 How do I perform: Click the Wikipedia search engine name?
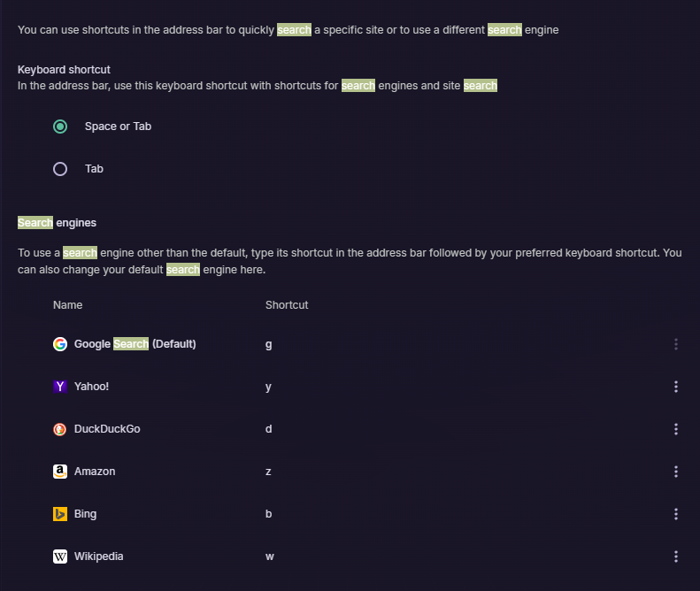click(98, 556)
